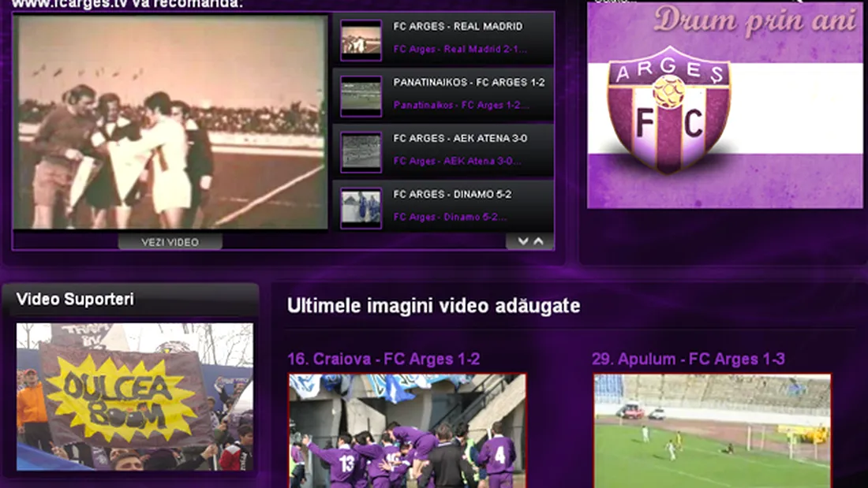Open the FC Arges - Real Madrid thumbnail
Viewport: 868px width, 488px height.
(x=361, y=40)
